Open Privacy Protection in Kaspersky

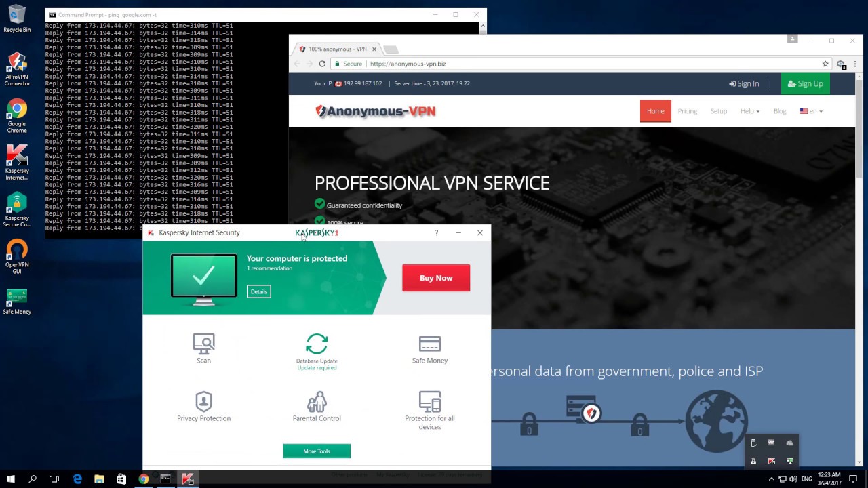point(203,407)
